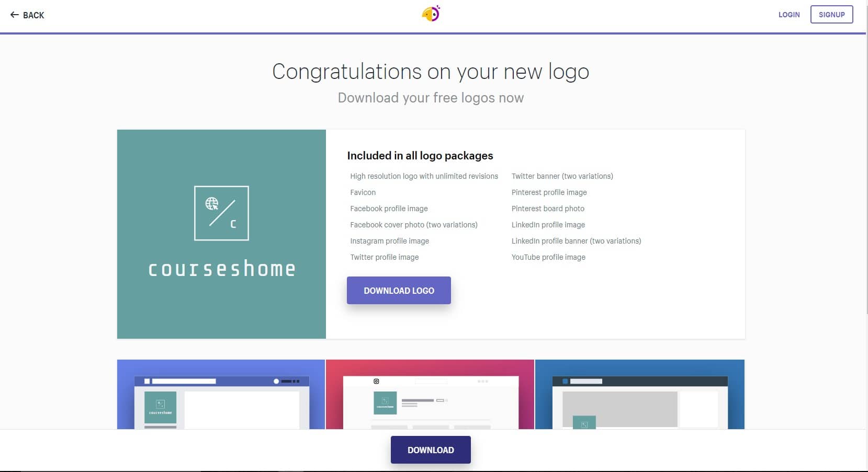Click the Instagram icon in pink mockup
The image size is (868, 472).
click(x=376, y=381)
